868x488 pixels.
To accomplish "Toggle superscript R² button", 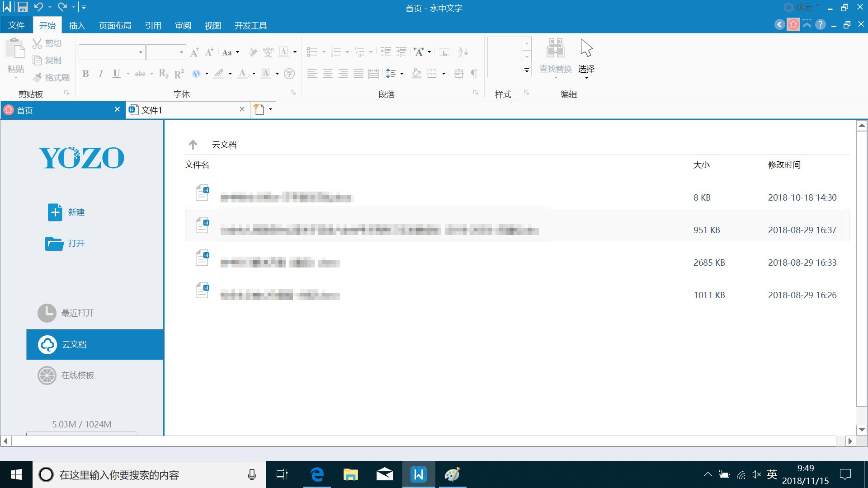I will [179, 74].
